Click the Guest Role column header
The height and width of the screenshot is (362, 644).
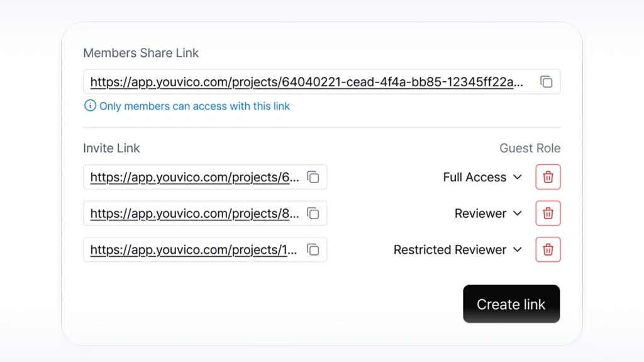(530, 149)
